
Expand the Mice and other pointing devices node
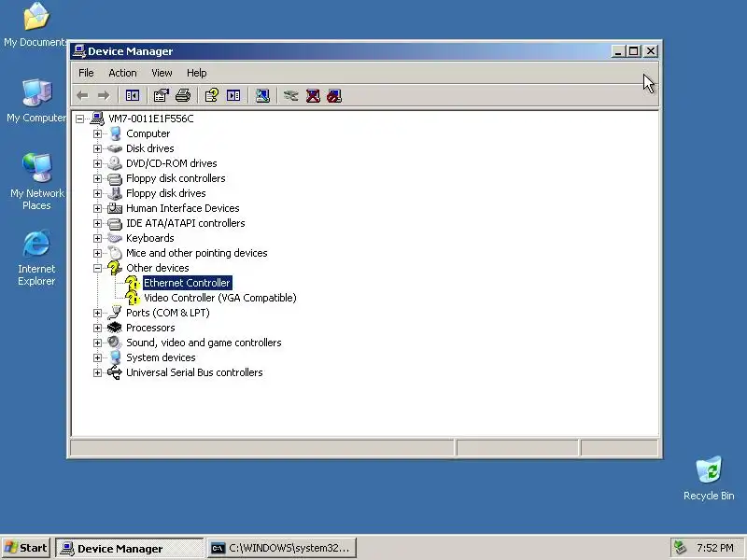98,253
